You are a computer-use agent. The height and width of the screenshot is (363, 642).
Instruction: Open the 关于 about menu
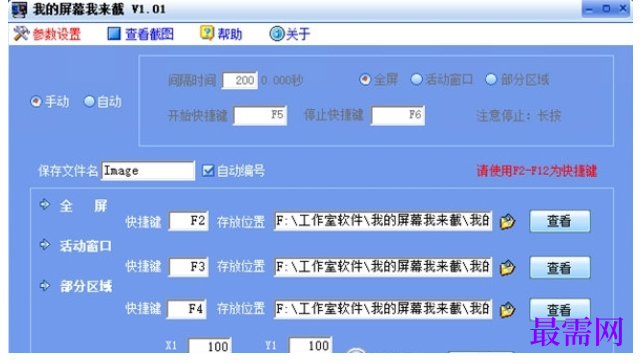coord(298,34)
